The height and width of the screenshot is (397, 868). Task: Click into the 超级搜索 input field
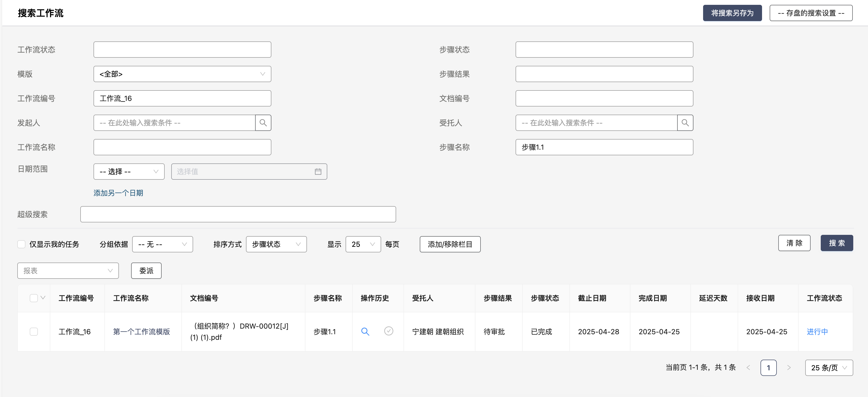[238, 214]
